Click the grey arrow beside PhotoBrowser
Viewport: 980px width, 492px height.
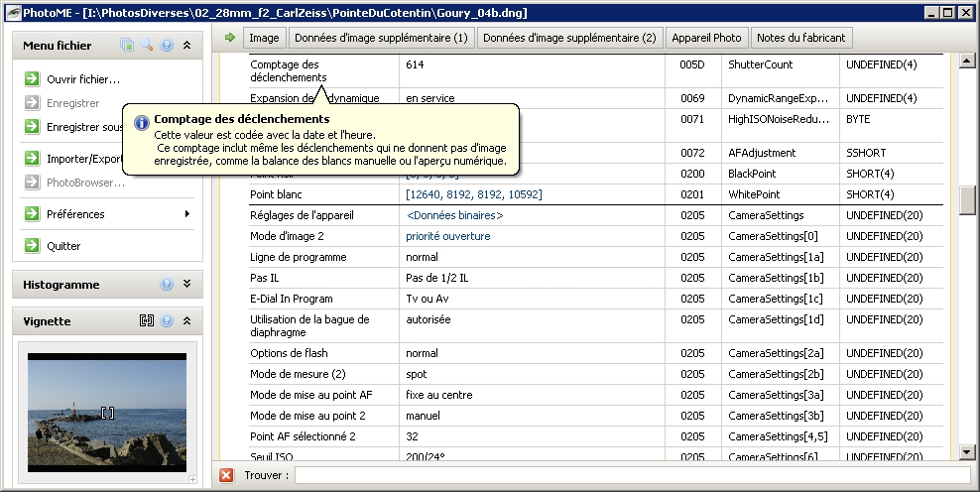[x=32, y=182]
